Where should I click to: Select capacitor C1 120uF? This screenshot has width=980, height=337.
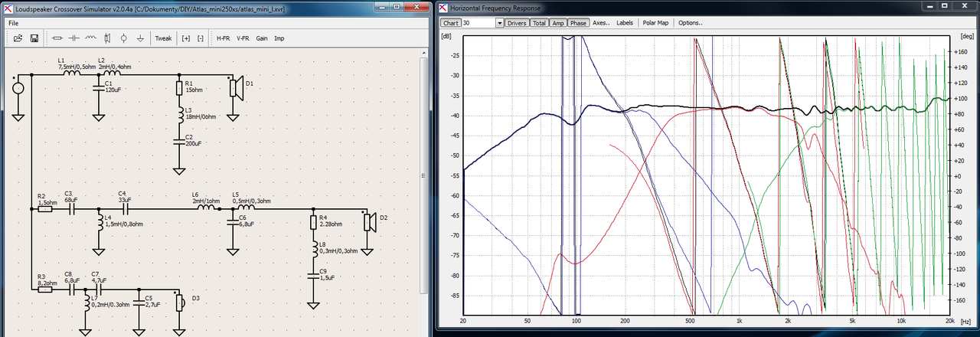[x=98, y=88]
